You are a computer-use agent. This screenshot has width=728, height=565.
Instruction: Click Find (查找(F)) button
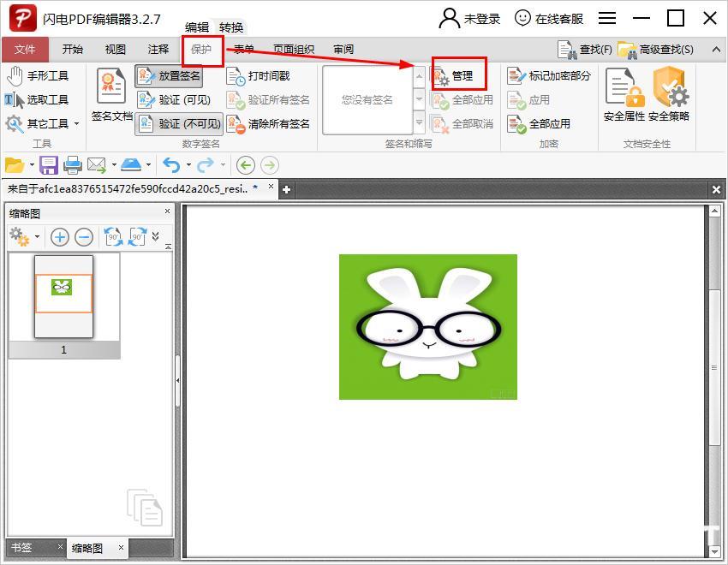[x=585, y=49]
